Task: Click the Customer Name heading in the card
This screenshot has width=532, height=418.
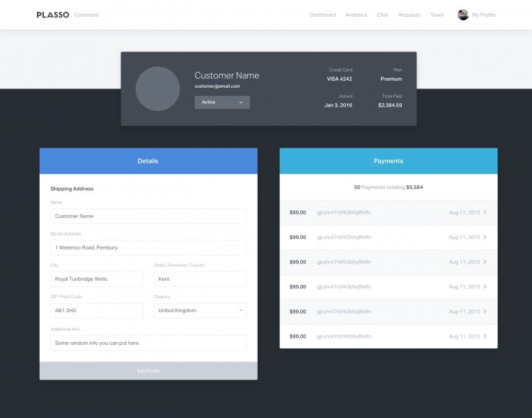Action: 226,75
